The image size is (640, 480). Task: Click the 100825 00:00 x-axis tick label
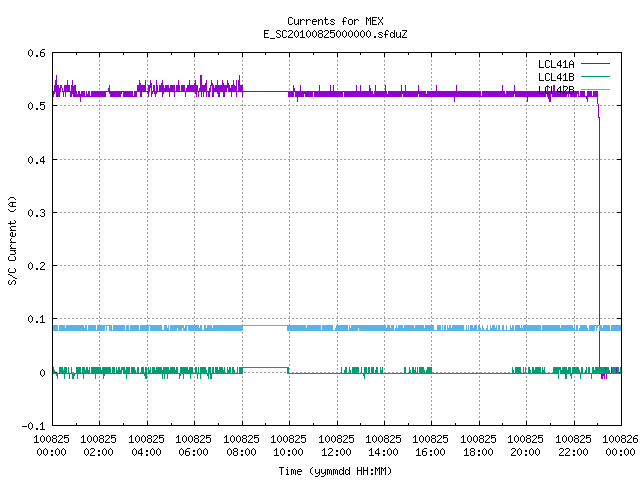[51, 446]
